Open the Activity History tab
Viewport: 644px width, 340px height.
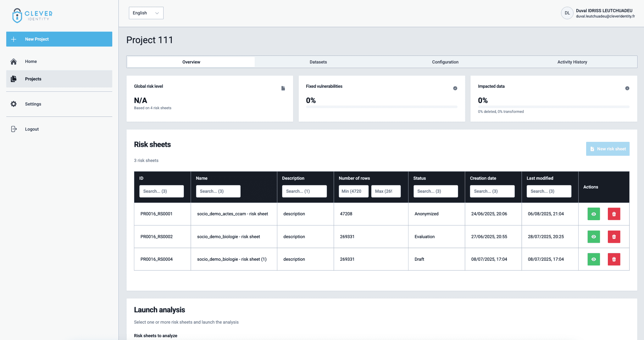coord(572,62)
